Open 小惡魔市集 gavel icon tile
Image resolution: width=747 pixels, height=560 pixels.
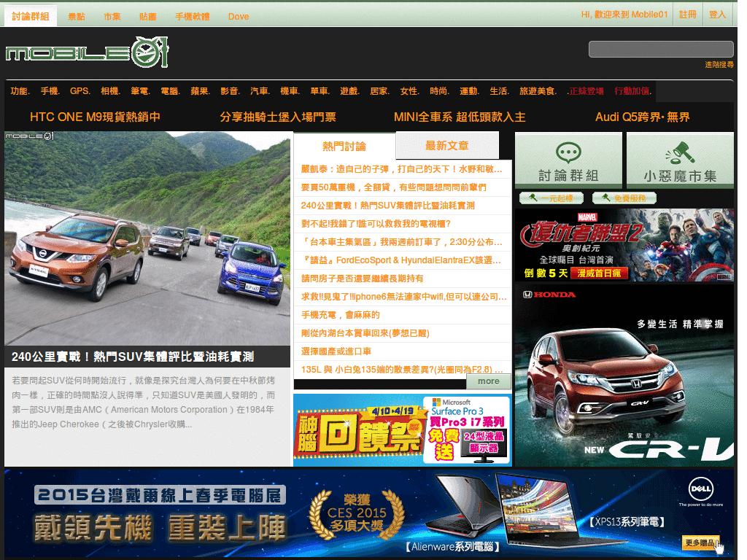pos(680,160)
